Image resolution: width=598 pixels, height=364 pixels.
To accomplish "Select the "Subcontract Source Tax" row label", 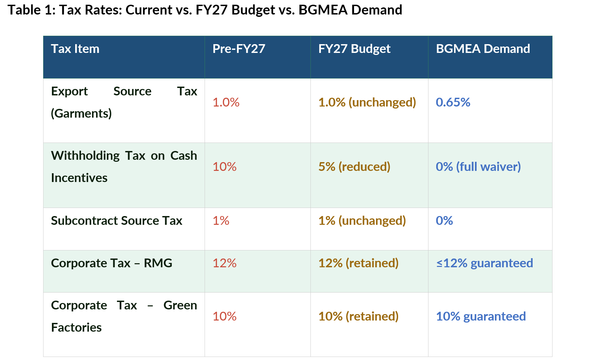I will (x=117, y=221).
